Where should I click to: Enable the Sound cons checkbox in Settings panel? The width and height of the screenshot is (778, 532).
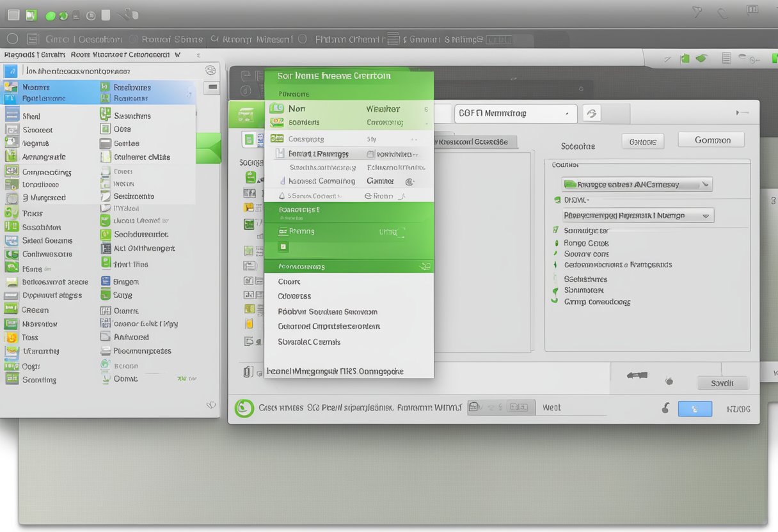554,254
